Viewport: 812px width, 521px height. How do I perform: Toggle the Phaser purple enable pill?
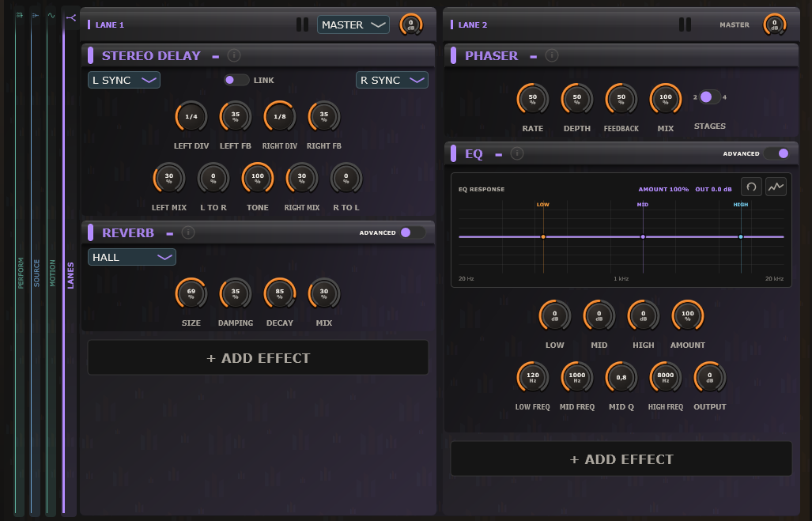click(454, 55)
